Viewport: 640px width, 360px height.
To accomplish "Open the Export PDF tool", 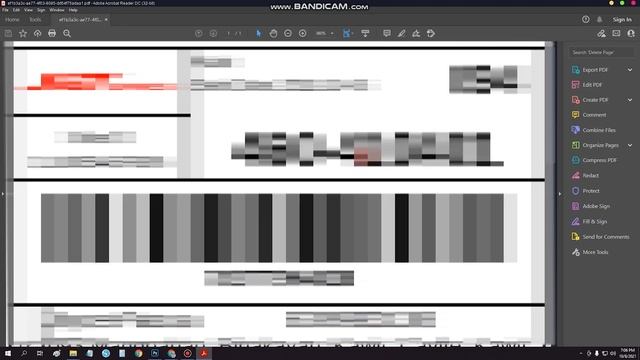I will point(595,70).
